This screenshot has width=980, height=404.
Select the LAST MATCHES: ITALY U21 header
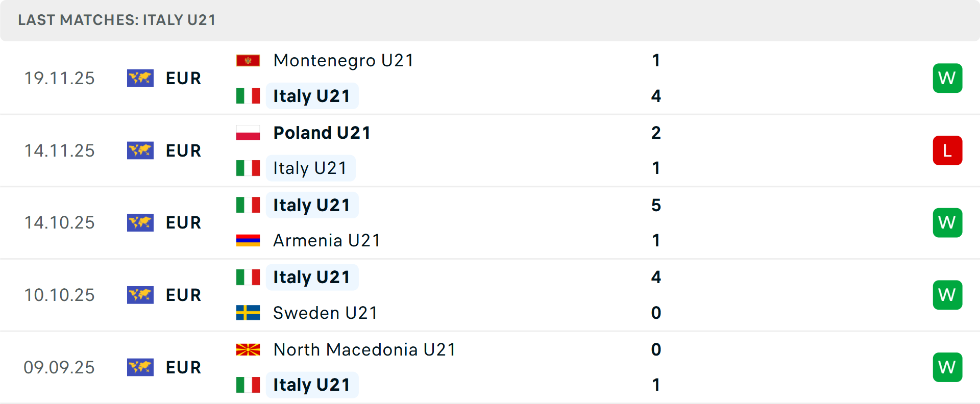115,20
